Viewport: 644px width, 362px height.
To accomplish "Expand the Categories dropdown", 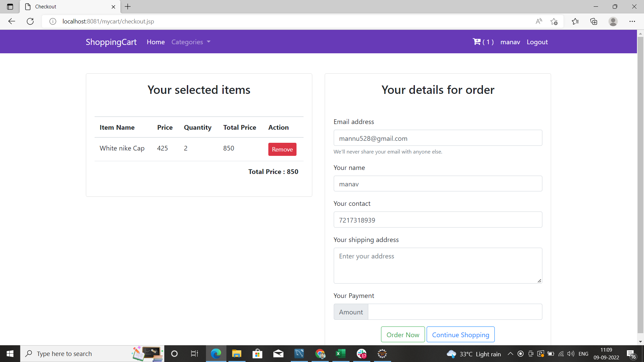I will click(x=191, y=42).
